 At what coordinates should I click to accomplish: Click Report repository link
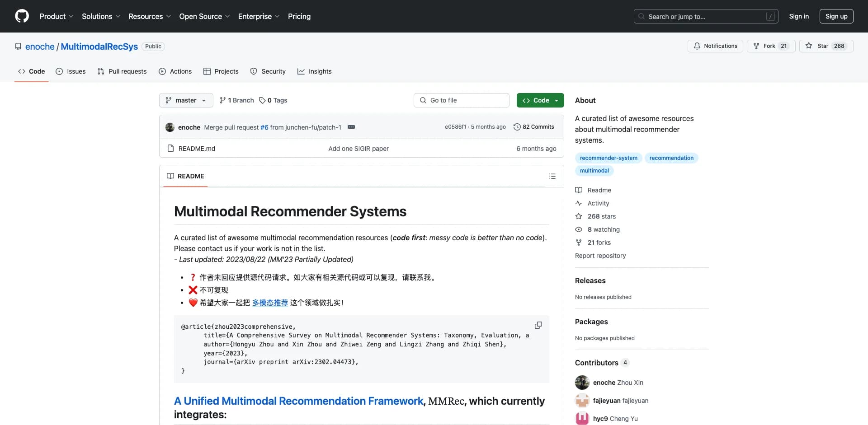click(600, 256)
